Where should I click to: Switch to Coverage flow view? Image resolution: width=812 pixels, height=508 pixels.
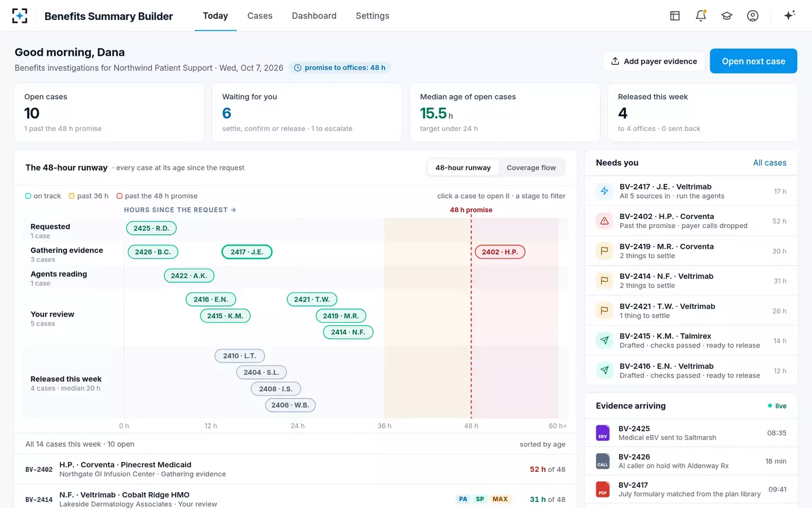pyautogui.click(x=531, y=168)
